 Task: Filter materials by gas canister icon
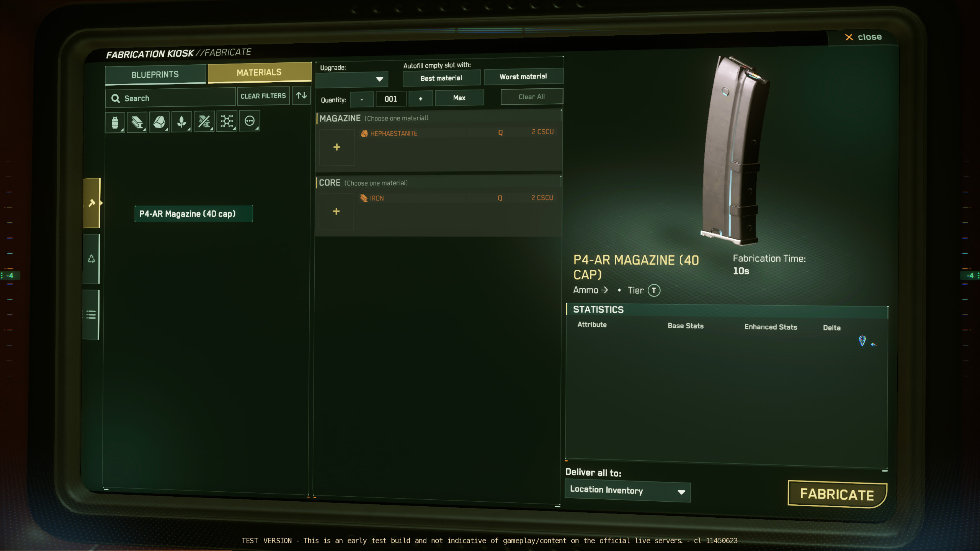pos(115,122)
